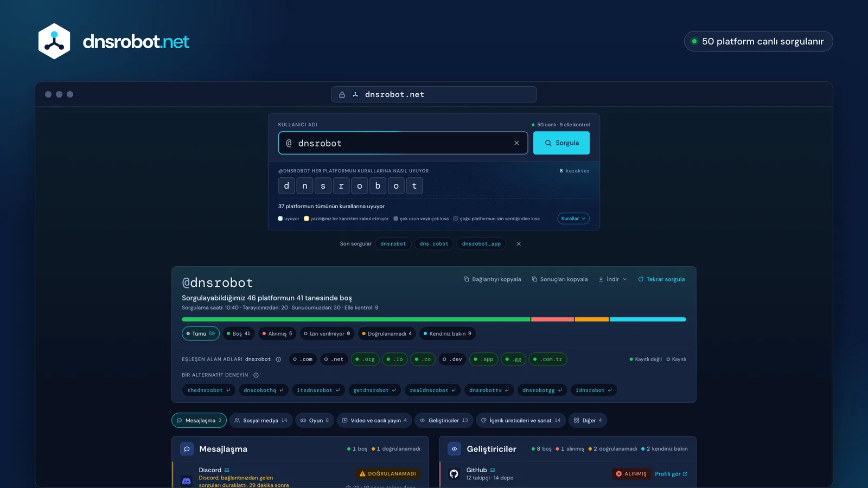Select recent query dns.robot
868x488 pixels.
[x=434, y=244]
